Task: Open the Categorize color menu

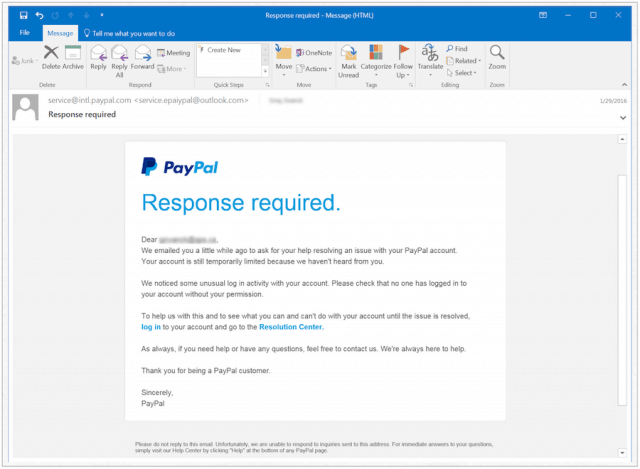Action: [x=376, y=61]
